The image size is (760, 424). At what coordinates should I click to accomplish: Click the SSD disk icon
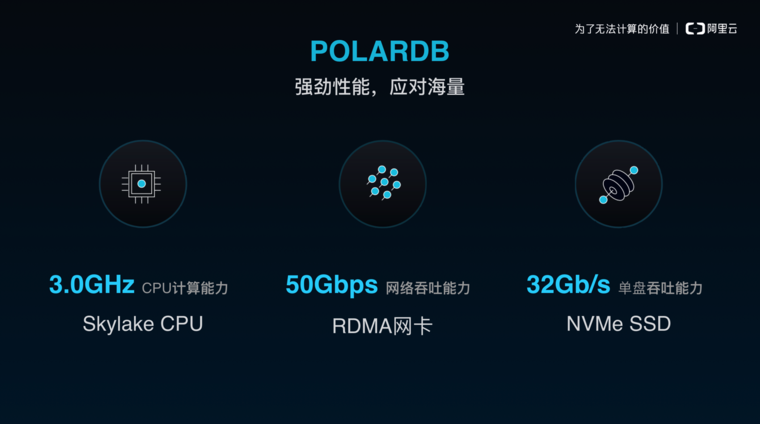[618, 184]
